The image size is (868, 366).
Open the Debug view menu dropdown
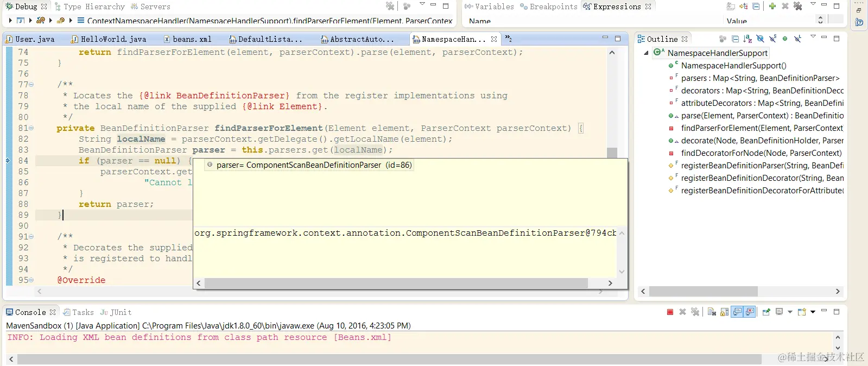click(x=422, y=4)
